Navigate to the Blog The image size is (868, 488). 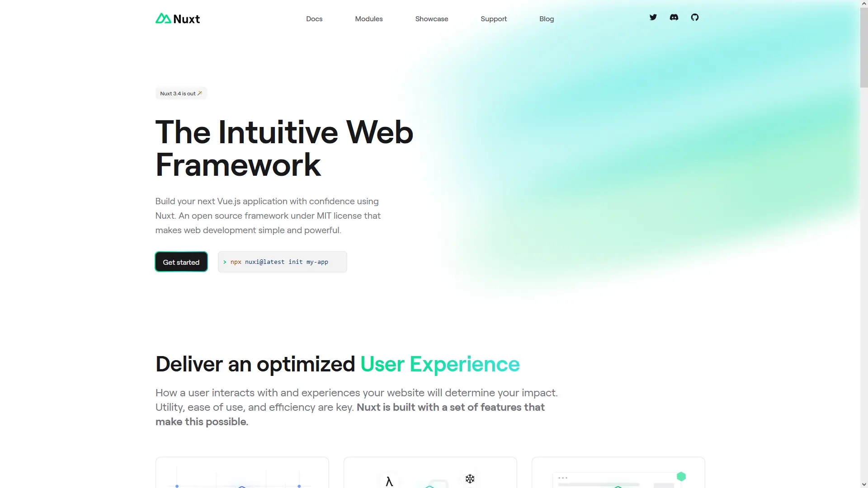(546, 19)
